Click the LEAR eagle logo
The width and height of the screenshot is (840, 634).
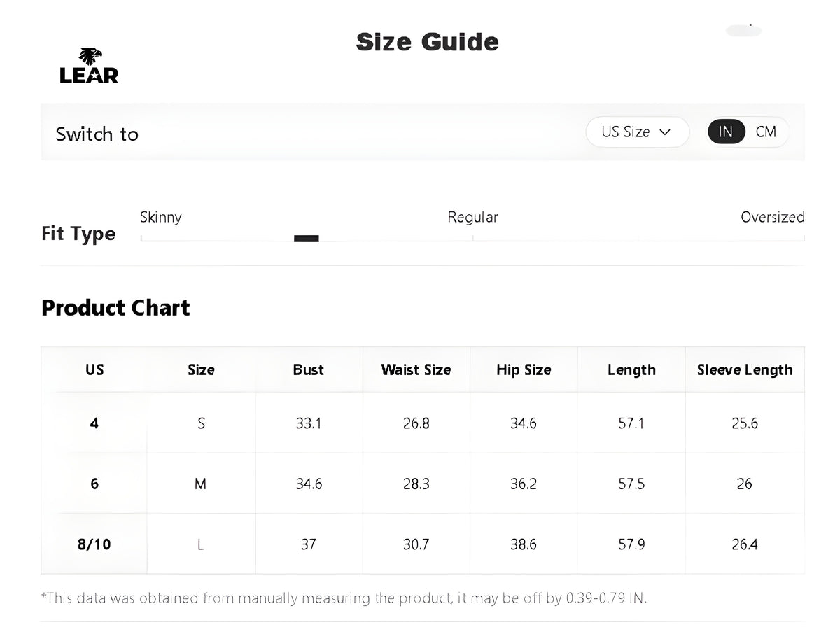tap(89, 66)
